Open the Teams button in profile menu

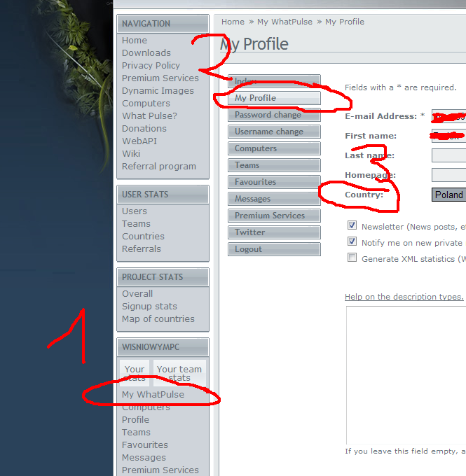click(274, 165)
